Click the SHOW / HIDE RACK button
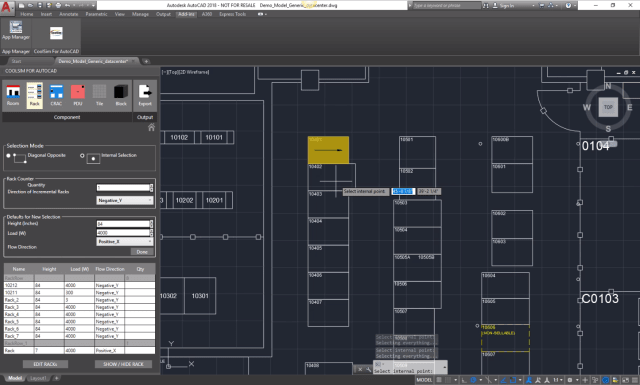 tap(123, 364)
